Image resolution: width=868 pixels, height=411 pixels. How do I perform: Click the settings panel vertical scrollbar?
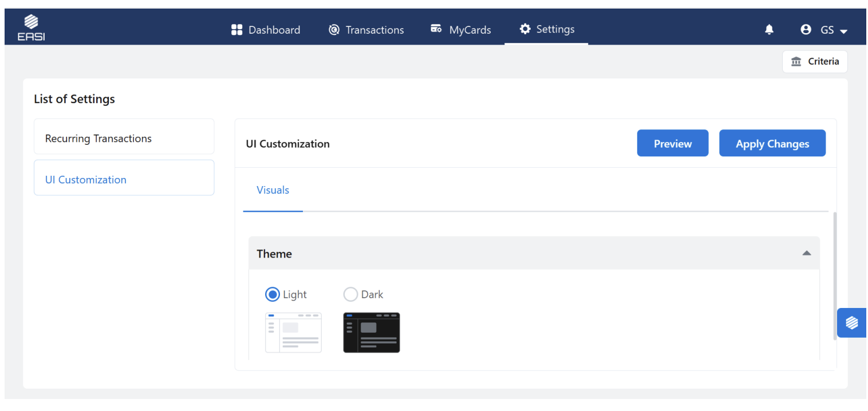(834, 276)
